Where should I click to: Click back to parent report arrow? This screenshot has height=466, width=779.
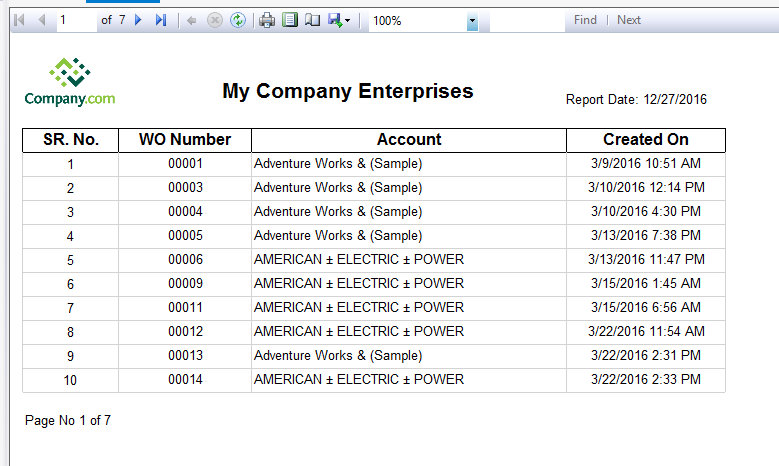(x=192, y=20)
